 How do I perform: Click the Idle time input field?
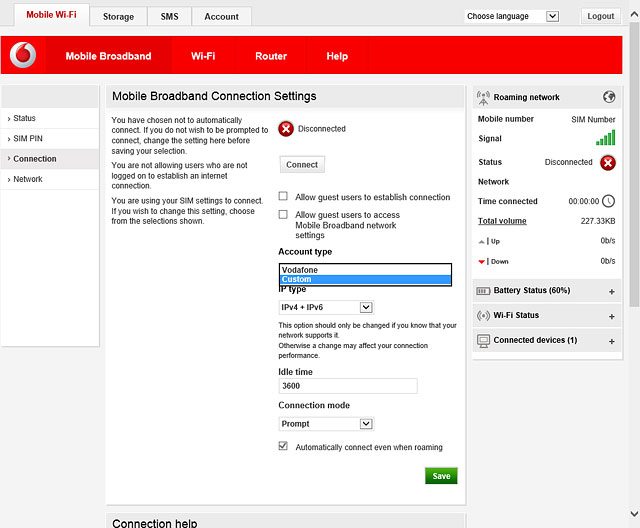pyautogui.click(x=348, y=386)
